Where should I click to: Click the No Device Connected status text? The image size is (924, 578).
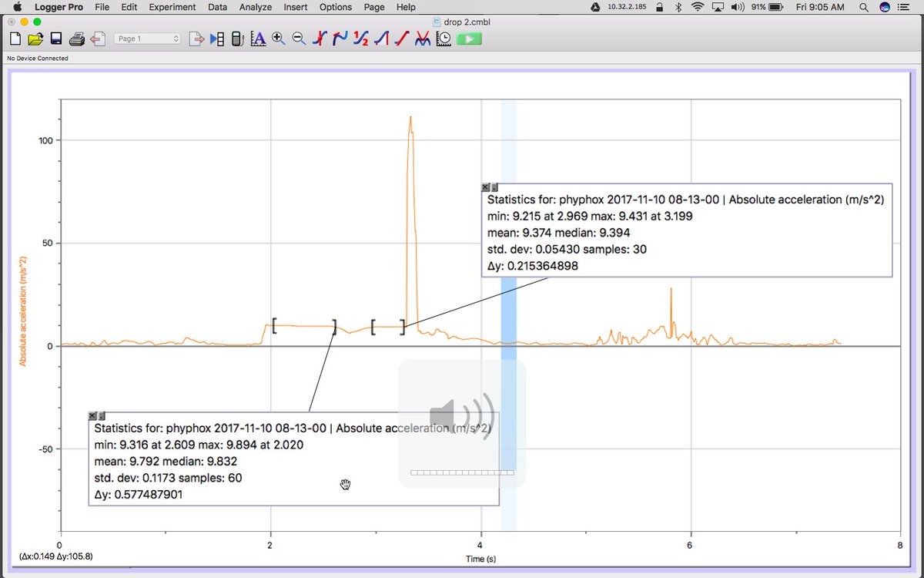tap(37, 59)
